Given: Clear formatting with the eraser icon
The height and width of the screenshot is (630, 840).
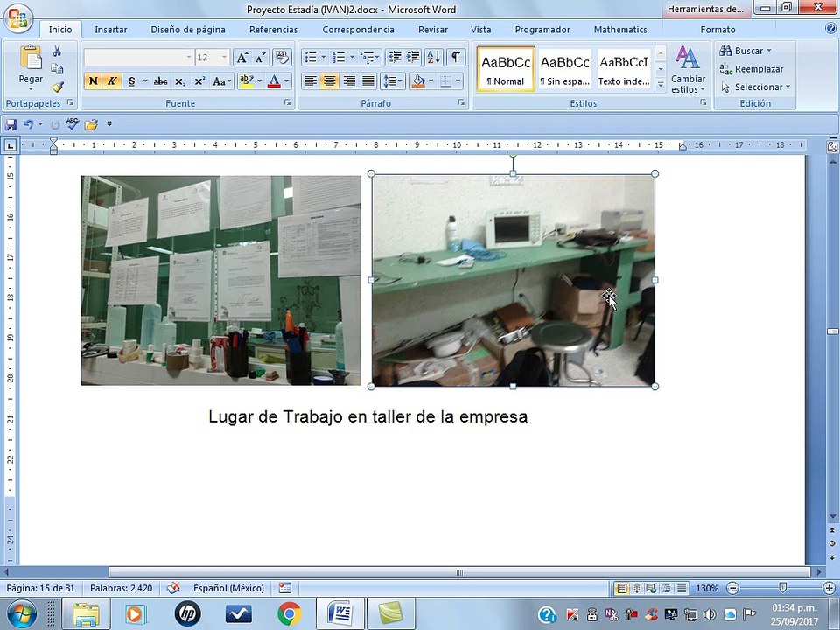Looking at the screenshot, I should click(282, 58).
